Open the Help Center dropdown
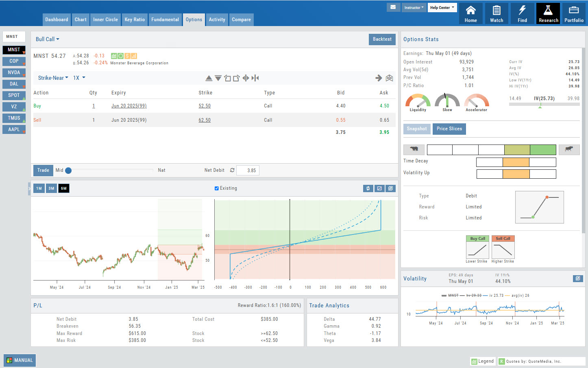Viewport: 588px width, 368px height. point(442,7)
